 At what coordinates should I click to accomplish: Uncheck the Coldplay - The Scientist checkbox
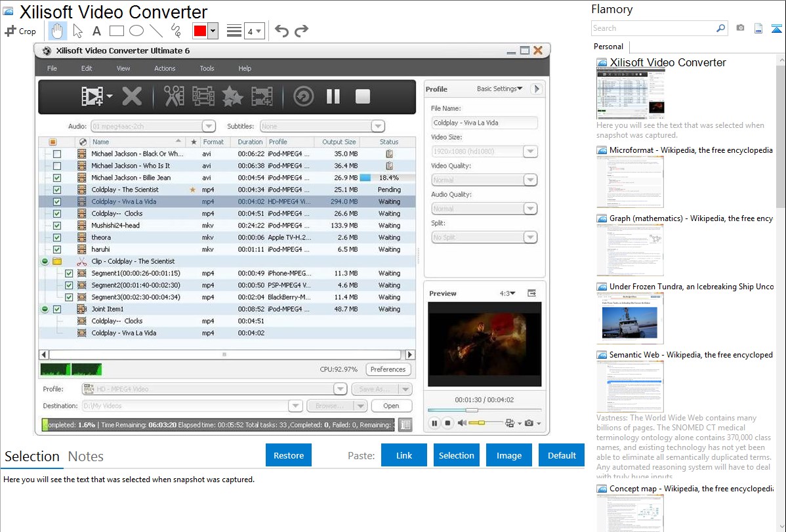57,190
